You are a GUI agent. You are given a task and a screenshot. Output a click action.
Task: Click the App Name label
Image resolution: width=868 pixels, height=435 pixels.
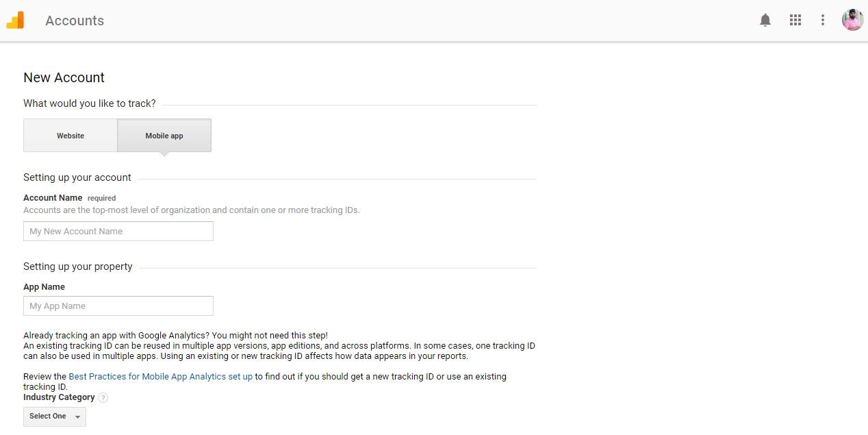coord(44,287)
